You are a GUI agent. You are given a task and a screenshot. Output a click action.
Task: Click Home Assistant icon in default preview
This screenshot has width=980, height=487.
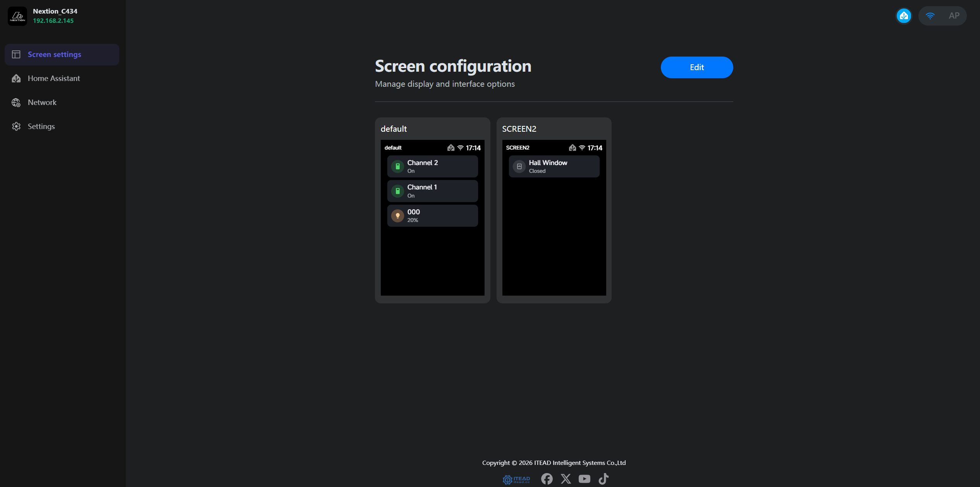pyautogui.click(x=450, y=148)
